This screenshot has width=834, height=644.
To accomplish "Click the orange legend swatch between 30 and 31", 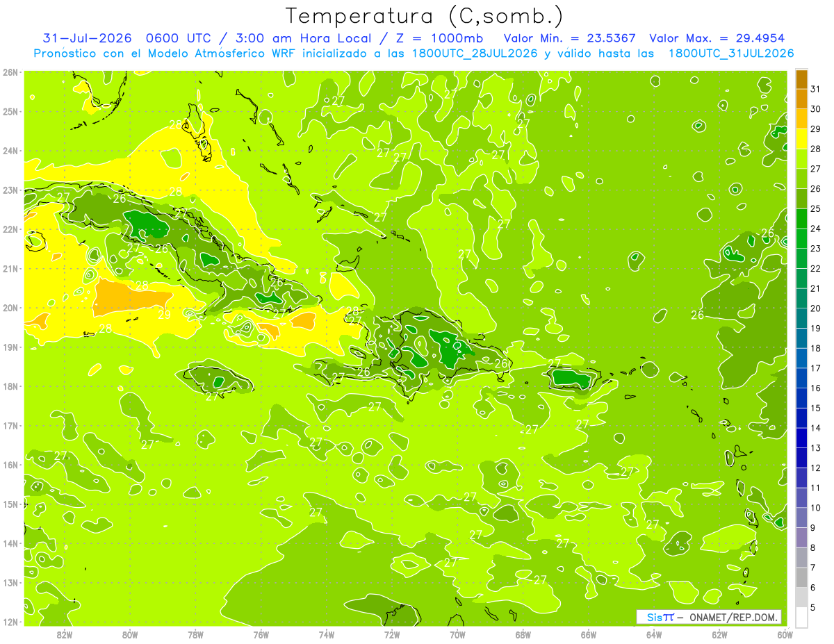I will pos(801,99).
